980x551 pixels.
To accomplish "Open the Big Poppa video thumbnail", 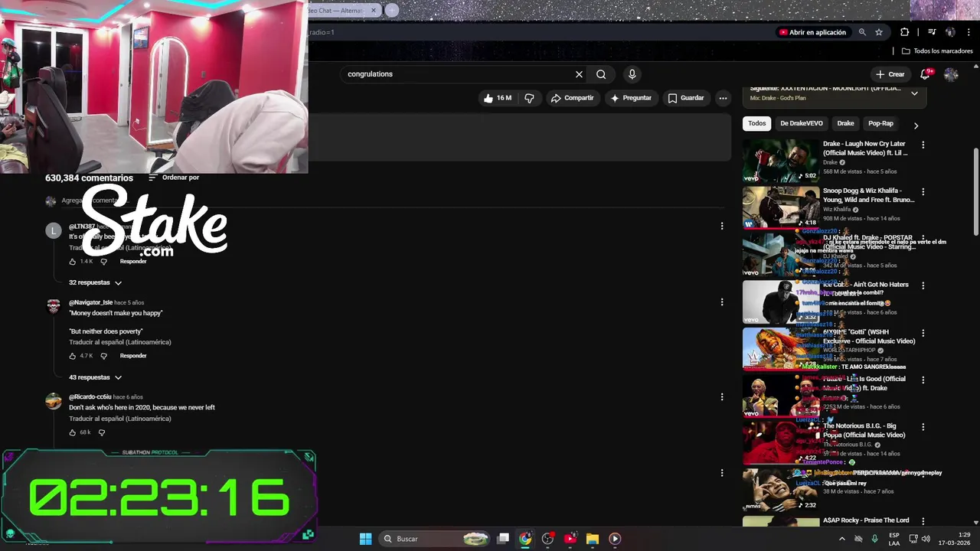I will pyautogui.click(x=780, y=442).
